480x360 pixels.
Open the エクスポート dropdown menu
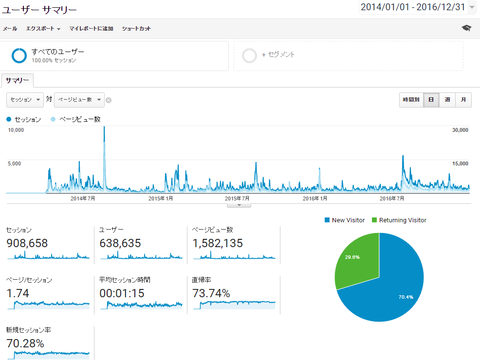pos(43,29)
